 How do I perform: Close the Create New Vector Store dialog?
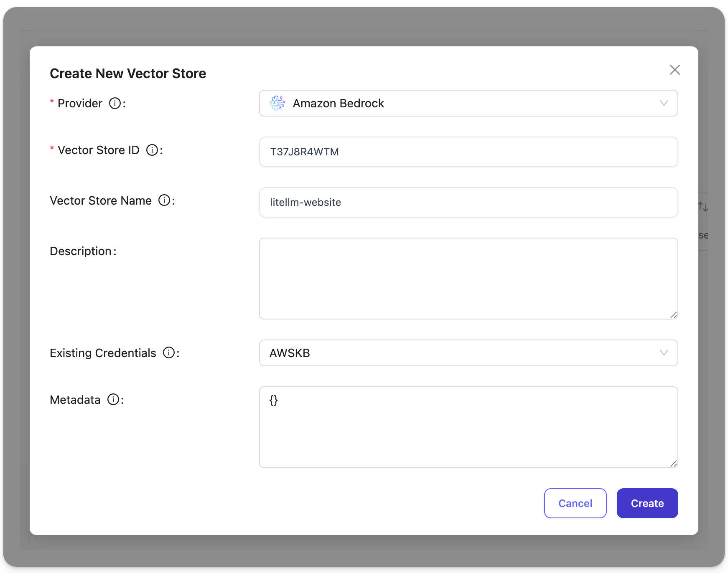click(675, 70)
